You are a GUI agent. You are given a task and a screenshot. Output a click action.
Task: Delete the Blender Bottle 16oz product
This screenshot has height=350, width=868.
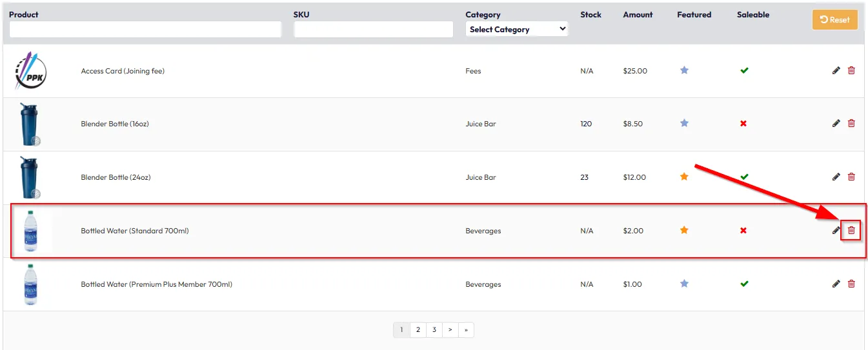[x=851, y=123]
